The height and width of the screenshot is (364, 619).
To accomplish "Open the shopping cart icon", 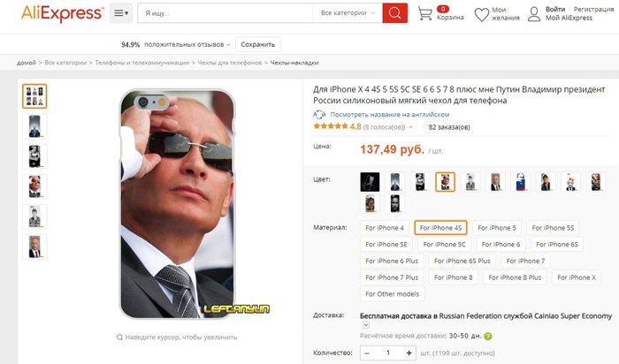I will click(x=424, y=13).
